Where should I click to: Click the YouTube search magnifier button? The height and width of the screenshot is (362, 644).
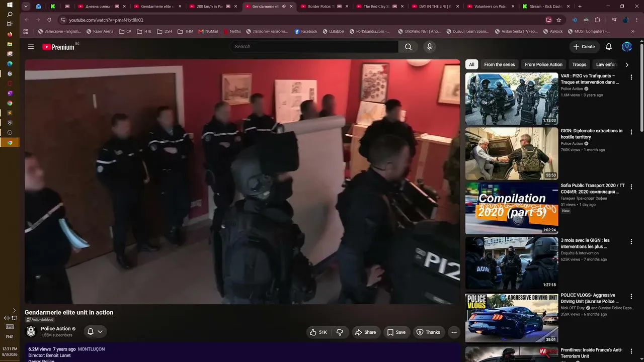(408, 47)
